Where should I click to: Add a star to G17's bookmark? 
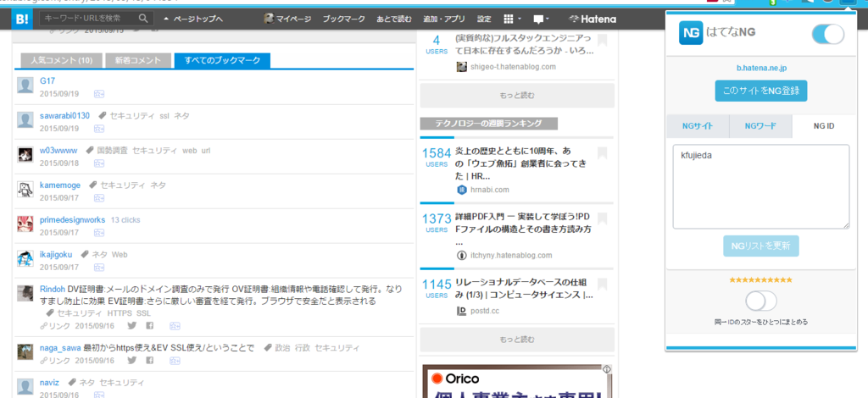click(99, 94)
